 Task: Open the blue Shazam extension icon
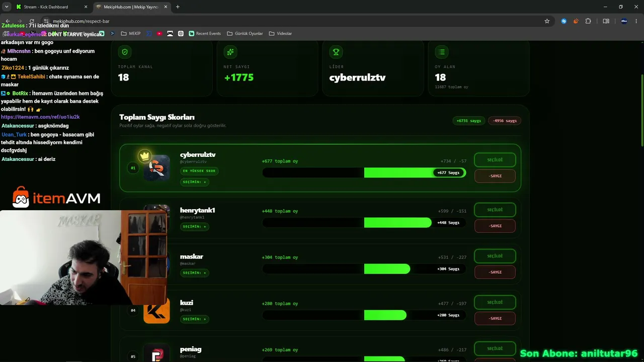click(563, 21)
